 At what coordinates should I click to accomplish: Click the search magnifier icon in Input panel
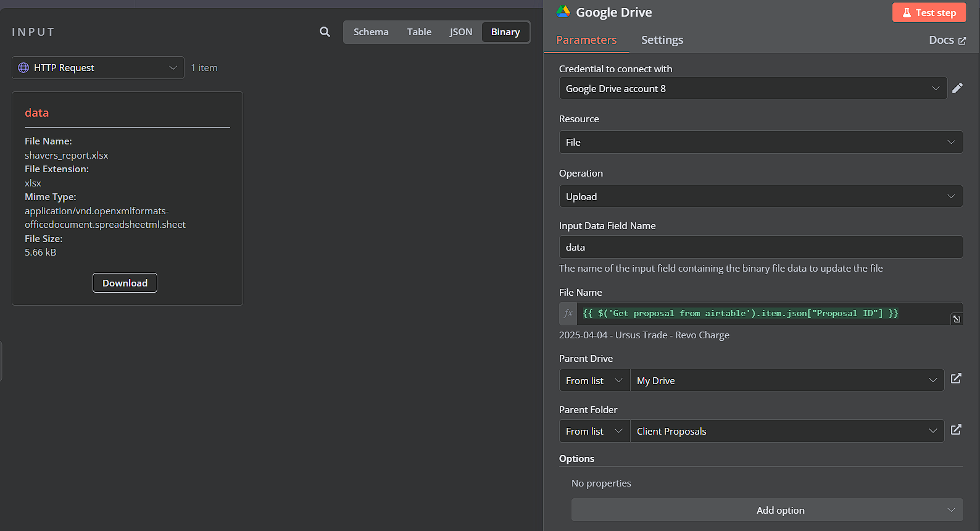(x=325, y=31)
